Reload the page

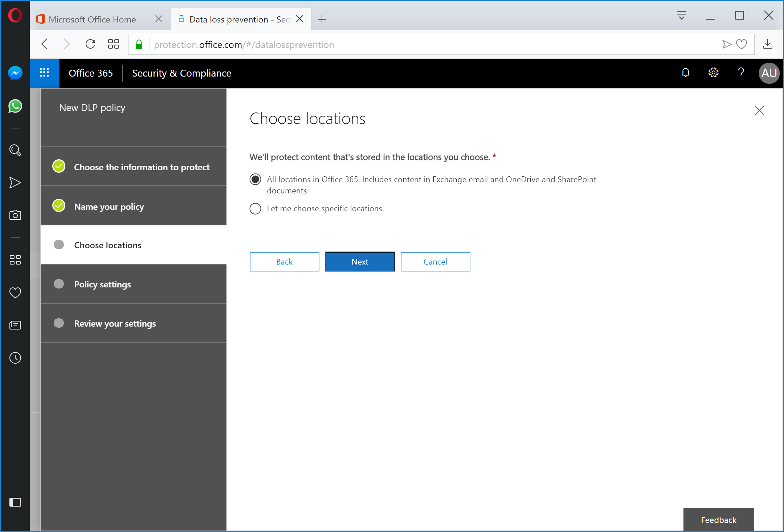coord(90,44)
